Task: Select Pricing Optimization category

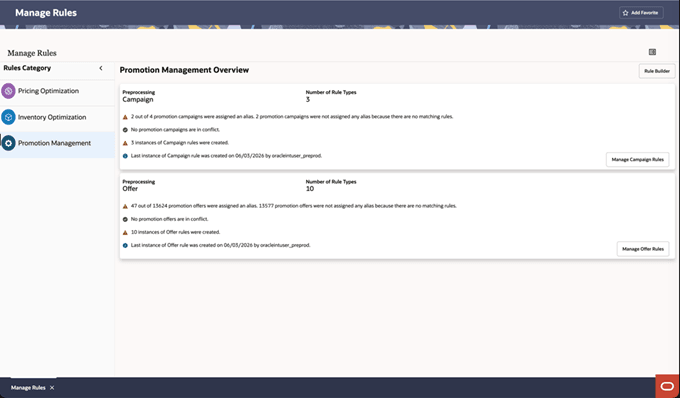Action: [x=57, y=91]
